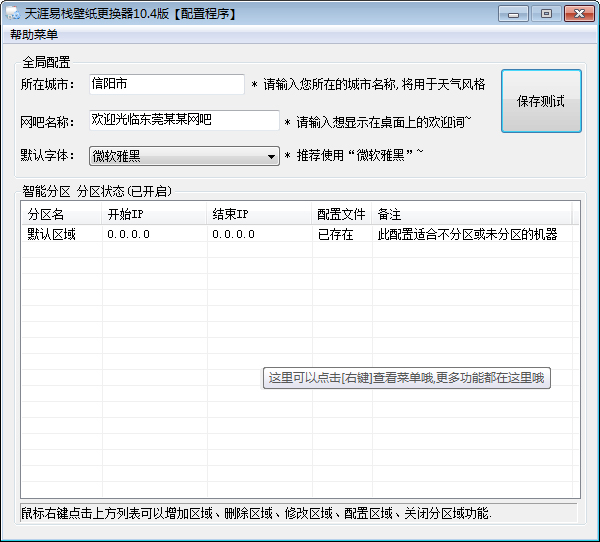Close the 天涯易栈壁纸更换器 window

pos(577,13)
